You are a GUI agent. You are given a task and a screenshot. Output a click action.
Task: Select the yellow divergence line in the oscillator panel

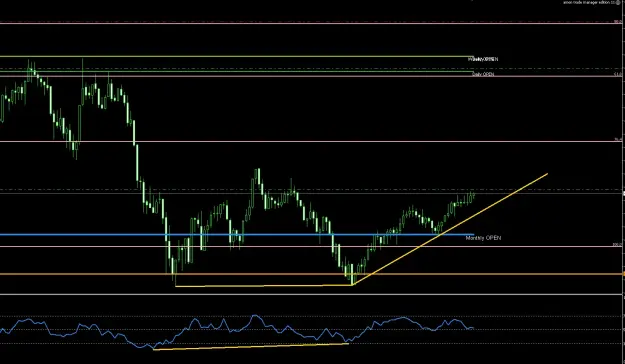point(251,346)
